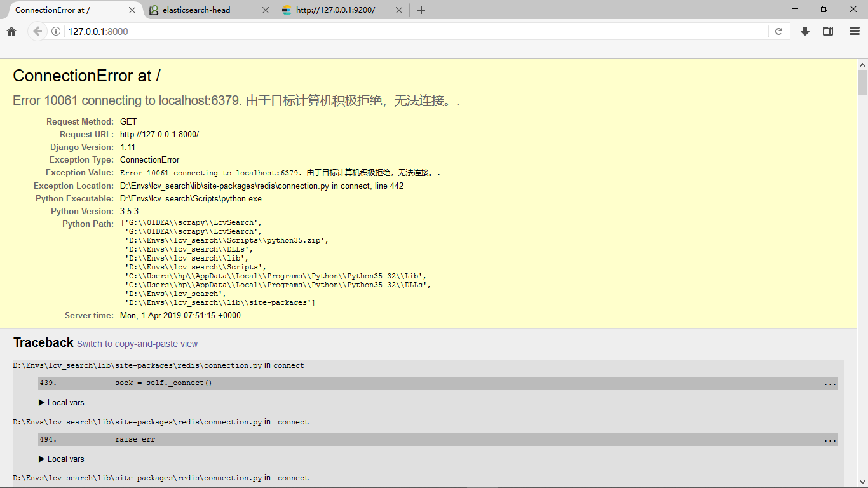Click code line 439 sock = self._connect()
The height and width of the screenshot is (488, 868).
(438, 383)
